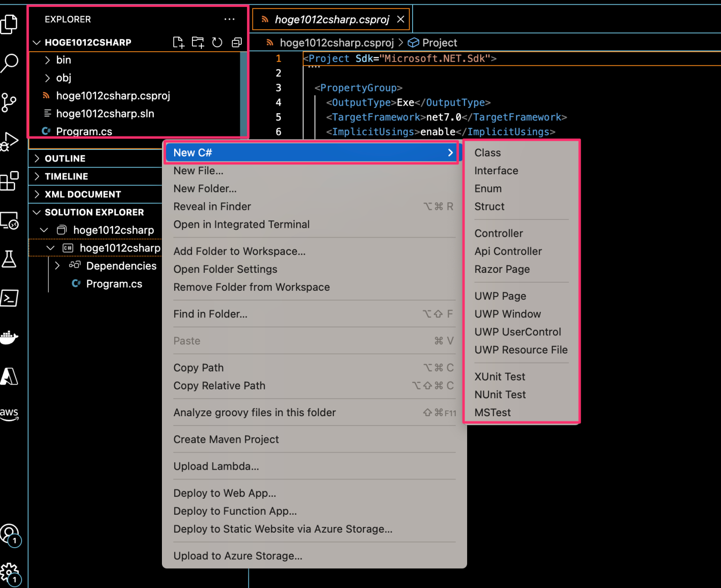The width and height of the screenshot is (721, 588).
Task: Expand the XML DOCUMENT section
Action: point(96,194)
